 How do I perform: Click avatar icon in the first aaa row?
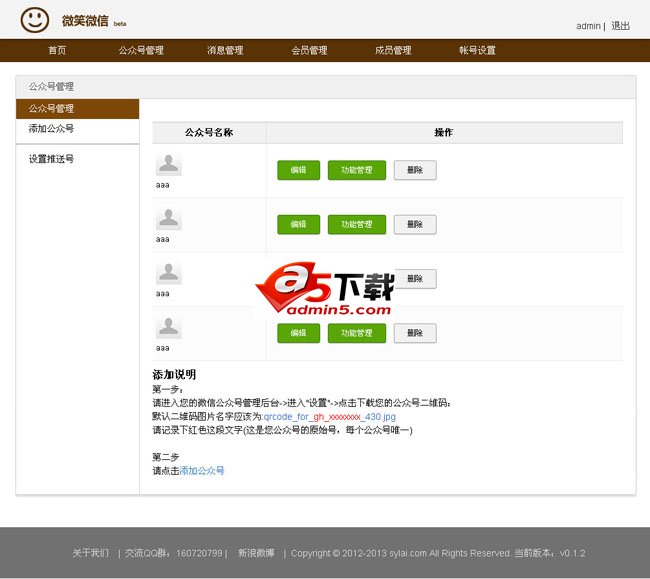point(169,165)
